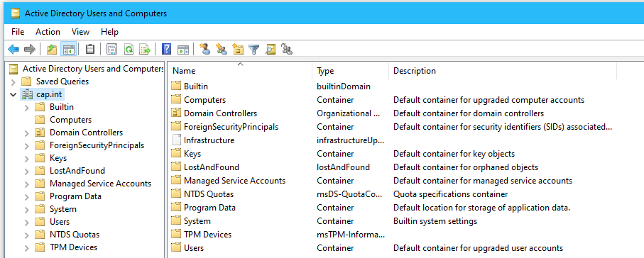Image resolution: width=644 pixels, height=258 pixels.
Task: Open the View menu
Action: point(80,32)
